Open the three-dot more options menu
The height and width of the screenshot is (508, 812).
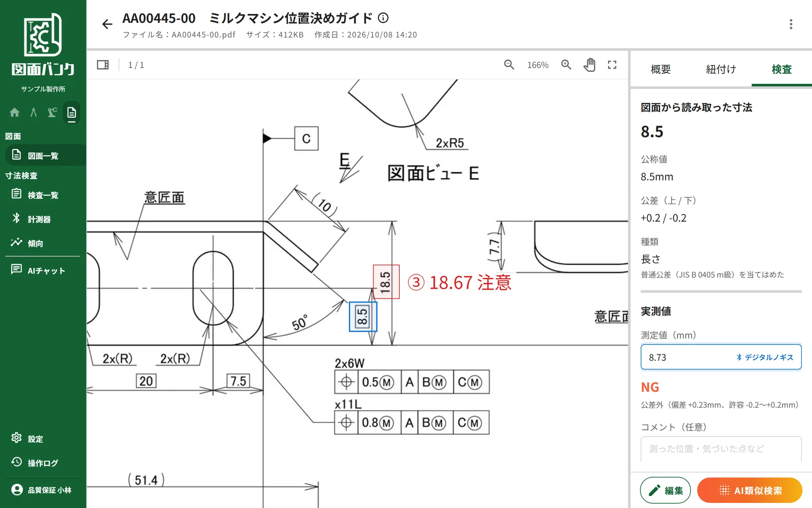(x=790, y=24)
